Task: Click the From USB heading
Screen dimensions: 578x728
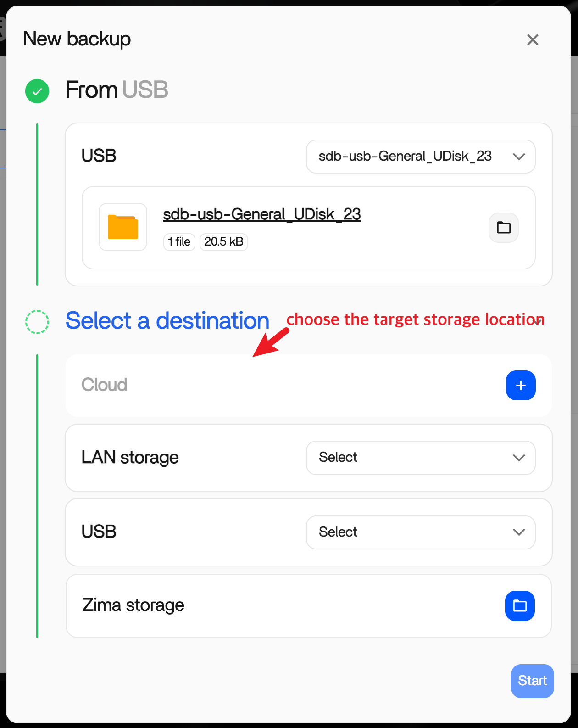Action: click(x=117, y=90)
